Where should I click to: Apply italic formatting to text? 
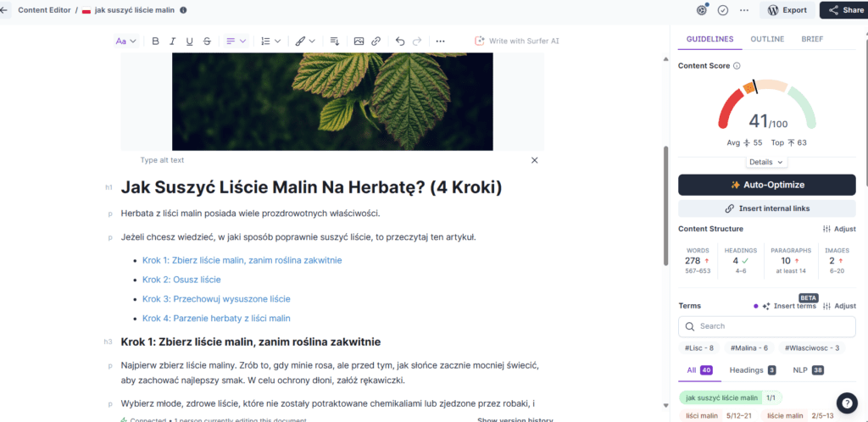click(x=172, y=41)
